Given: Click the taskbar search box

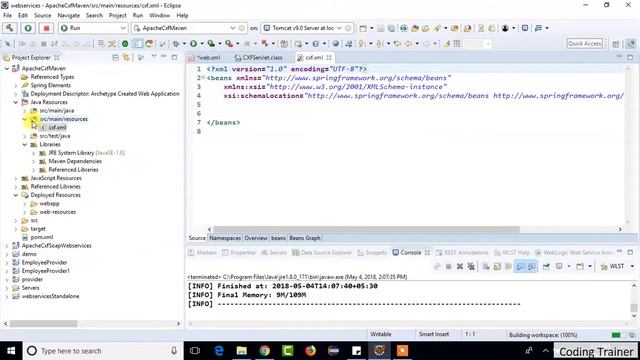Looking at the screenshot, I should [102, 351].
